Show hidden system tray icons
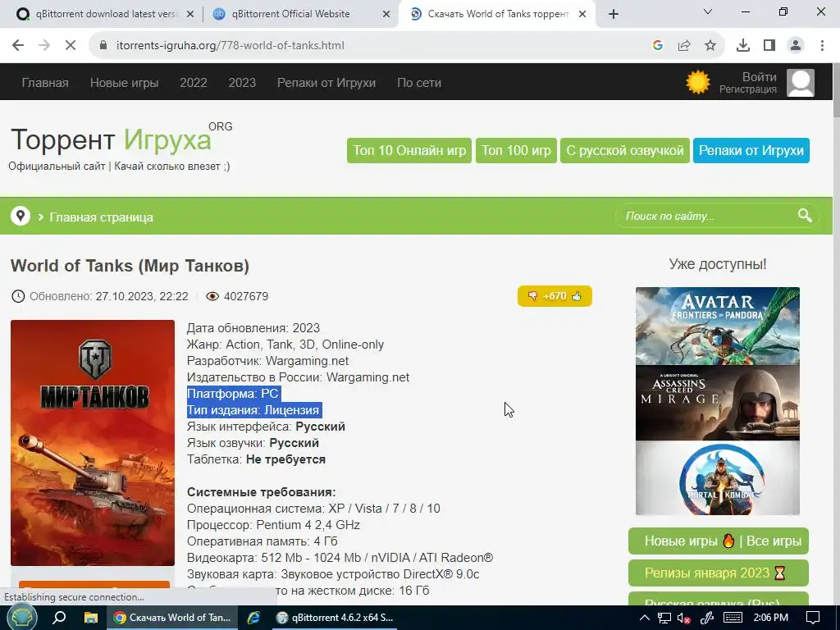 (x=645, y=618)
